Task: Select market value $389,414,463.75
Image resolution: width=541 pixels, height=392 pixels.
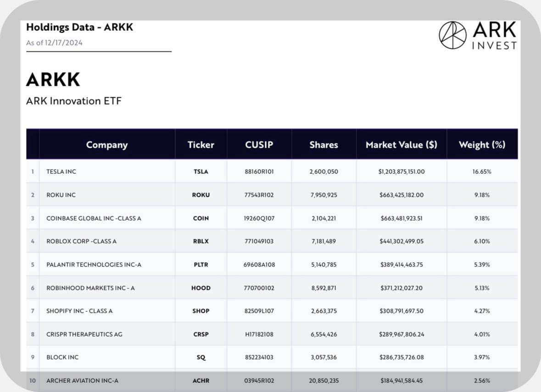Action: [402, 265]
